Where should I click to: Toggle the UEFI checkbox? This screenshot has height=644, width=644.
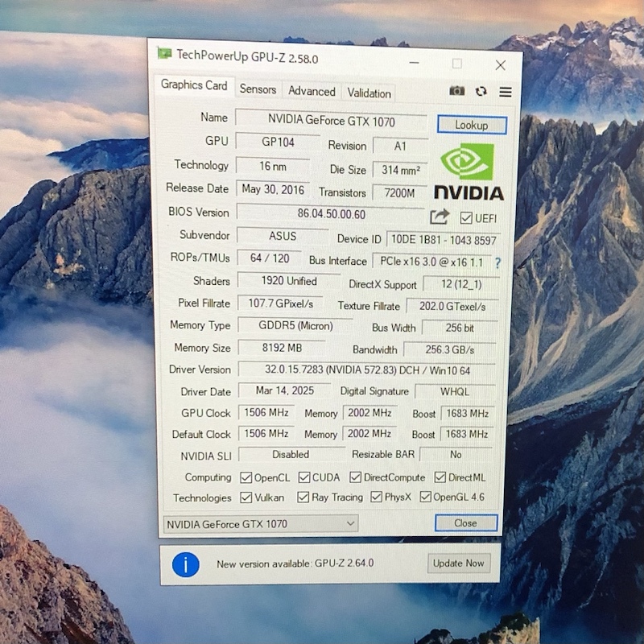[x=466, y=218]
